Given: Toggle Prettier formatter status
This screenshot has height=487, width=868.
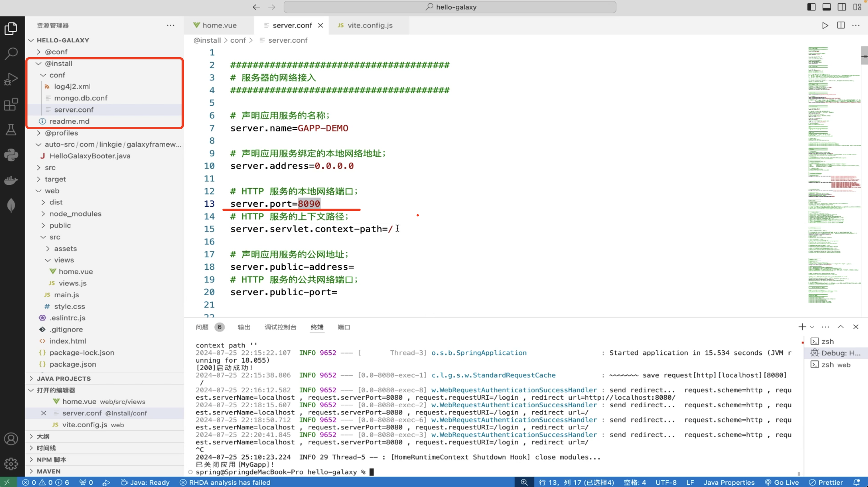Looking at the screenshot, I should (x=826, y=482).
